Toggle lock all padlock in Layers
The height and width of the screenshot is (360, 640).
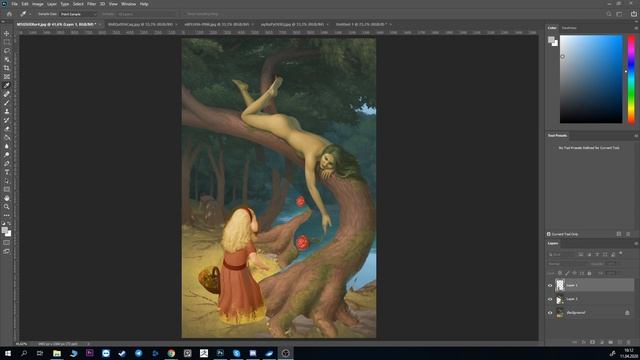589,273
